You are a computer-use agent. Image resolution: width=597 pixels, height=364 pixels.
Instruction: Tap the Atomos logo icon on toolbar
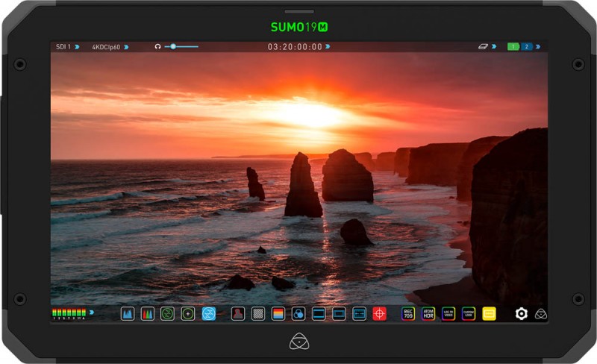pos(541,314)
